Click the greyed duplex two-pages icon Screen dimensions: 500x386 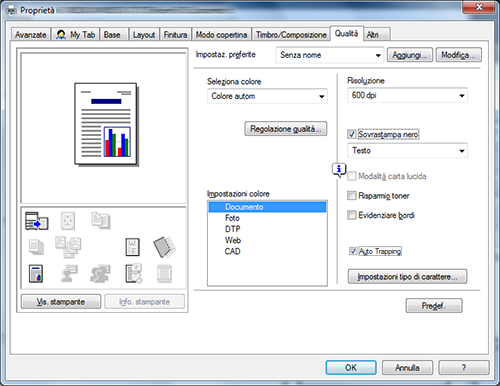[x=101, y=221]
